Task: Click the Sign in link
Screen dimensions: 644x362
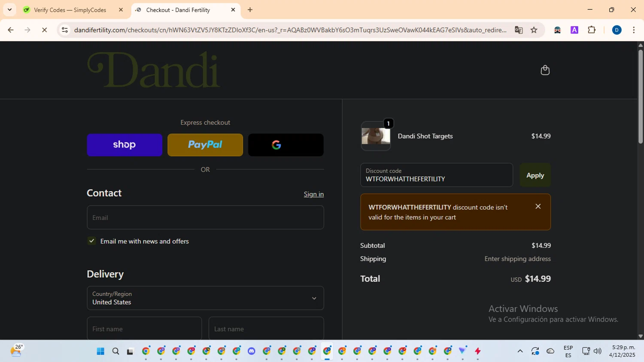Action: [x=314, y=194]
